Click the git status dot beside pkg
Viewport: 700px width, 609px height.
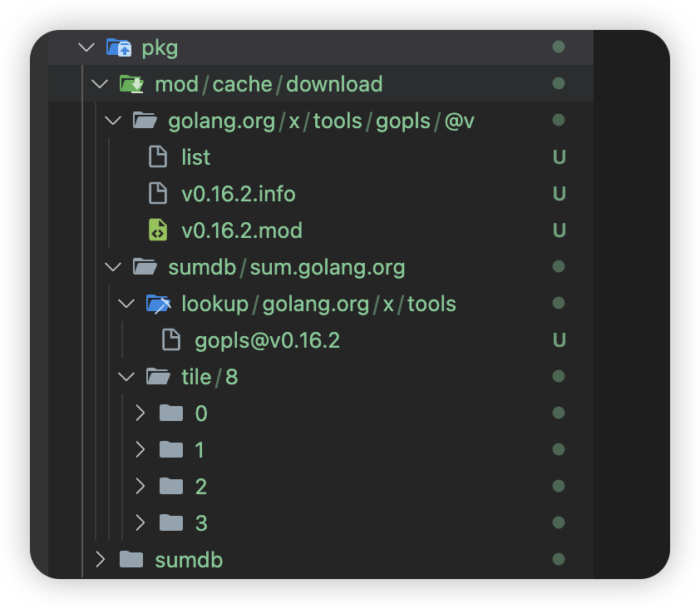[x=559, y=47]
